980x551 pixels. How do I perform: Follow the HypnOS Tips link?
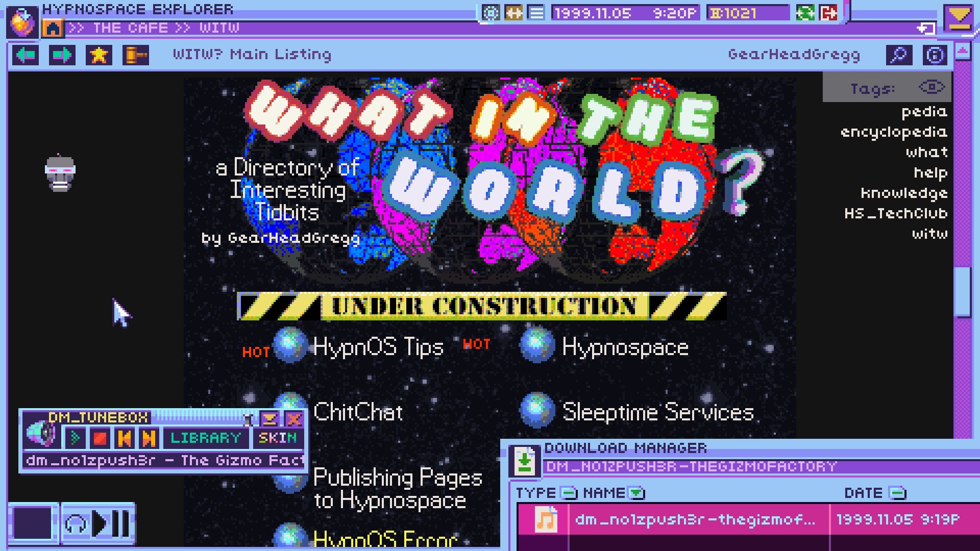pyautogui.click(x=378, y=347)
